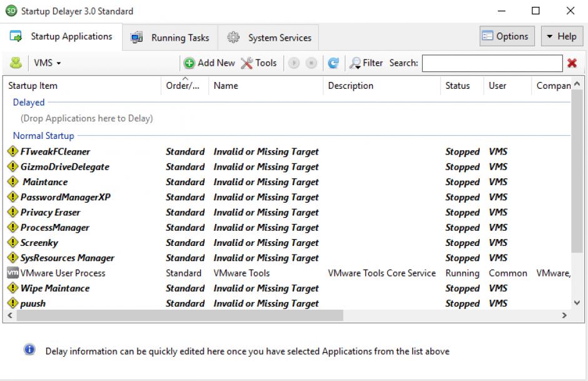Click the Normal Startup group header

coord(44,136)
